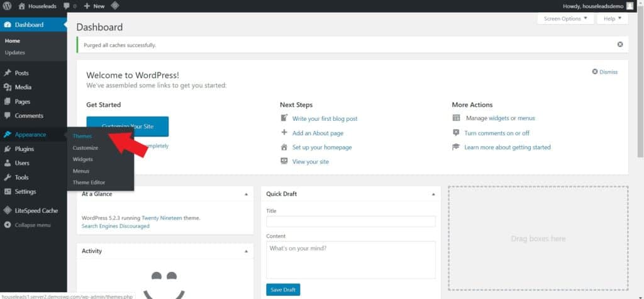Open the Houseleads site home icon
The image size is (644, 299).
pyautogui.click(x=22, y=6)
